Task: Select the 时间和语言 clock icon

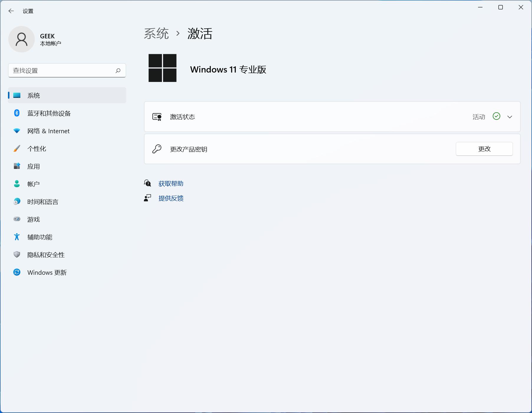Action: click(17, 202)
